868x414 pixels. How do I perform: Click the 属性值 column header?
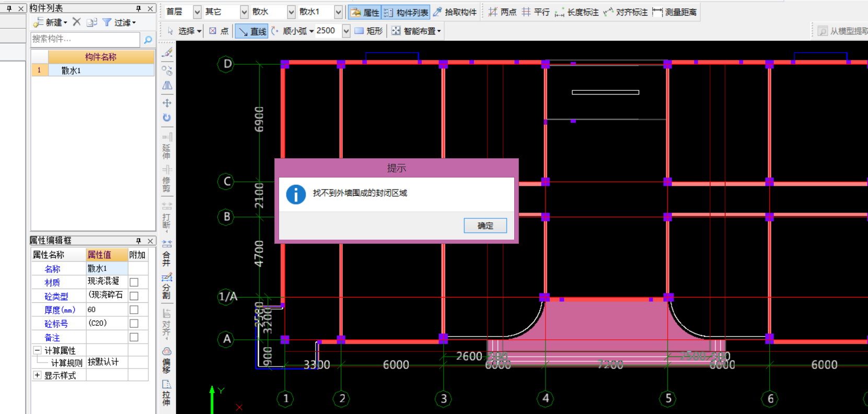(x=107, y=255)
